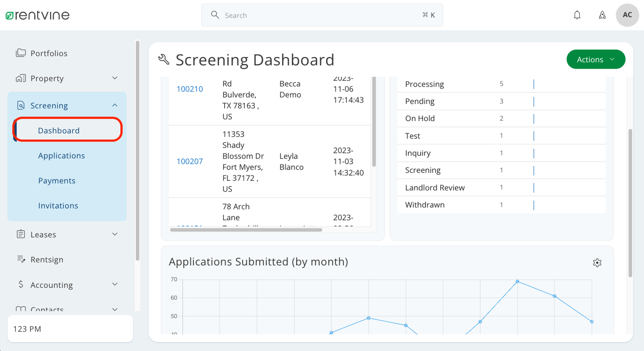Click the magnifying glass in the search bar
This screenshot has width=644, height=351.
[x=215, y=14]
